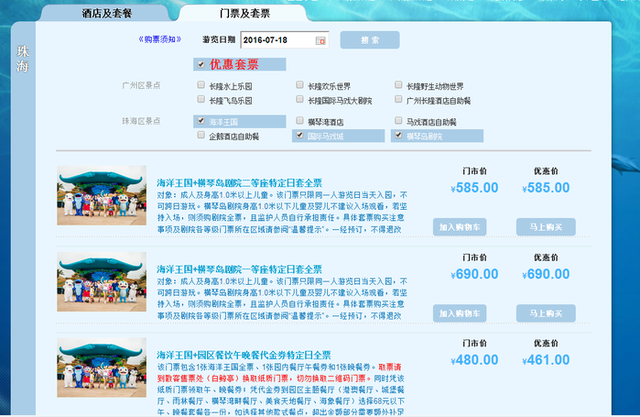Image resolution: width=640 pixels, height=417 pixels.
Task: Uncheck the 国际马戏城 checkbox
Action: 299,135
